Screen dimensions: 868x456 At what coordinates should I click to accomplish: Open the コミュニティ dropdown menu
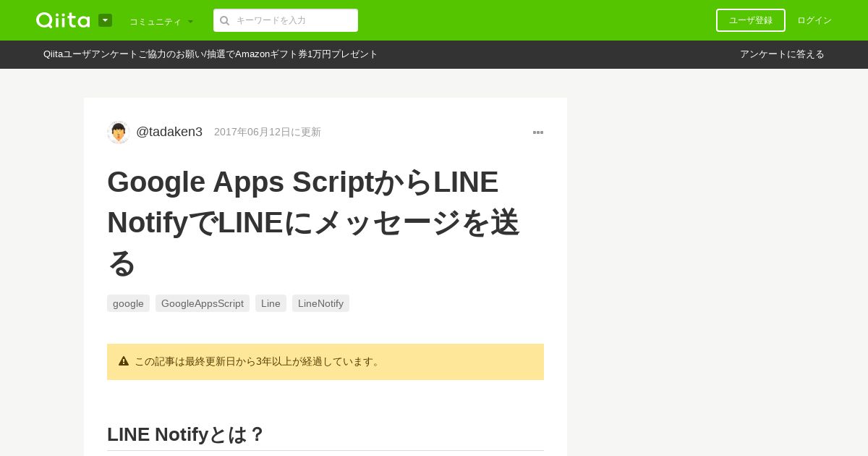pos(161,21)
